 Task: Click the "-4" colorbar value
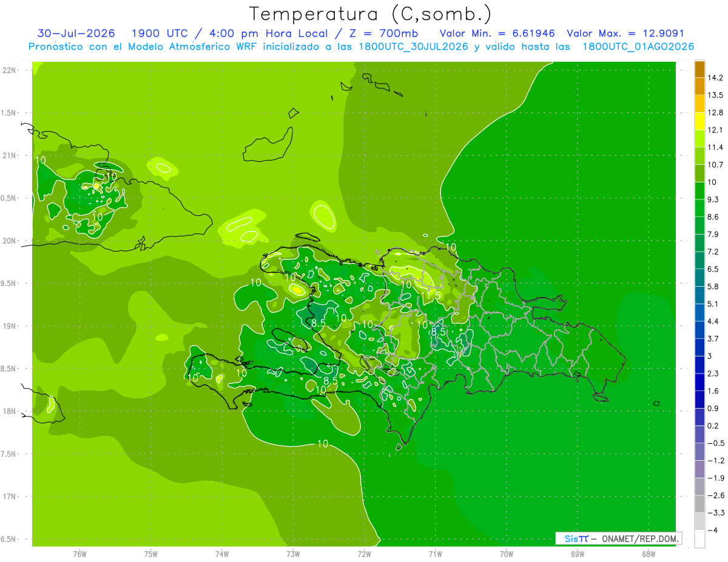(x=712, y=530)
